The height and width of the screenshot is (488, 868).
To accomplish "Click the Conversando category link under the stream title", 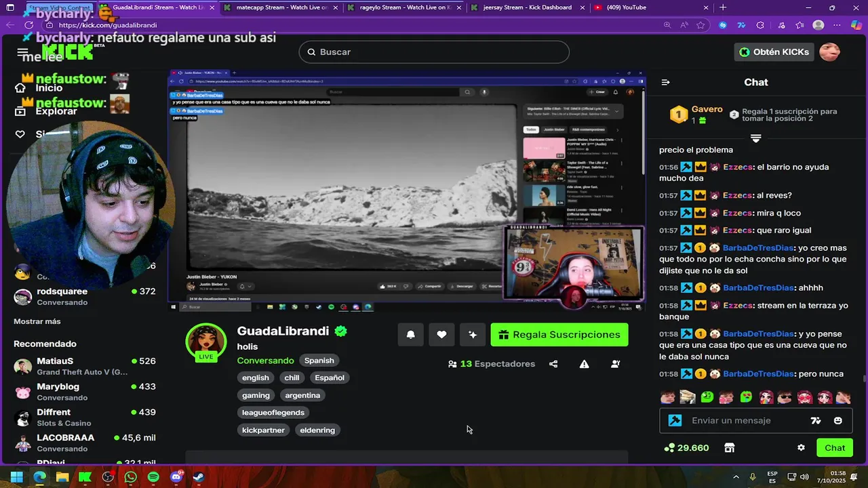I will point(265,361).
